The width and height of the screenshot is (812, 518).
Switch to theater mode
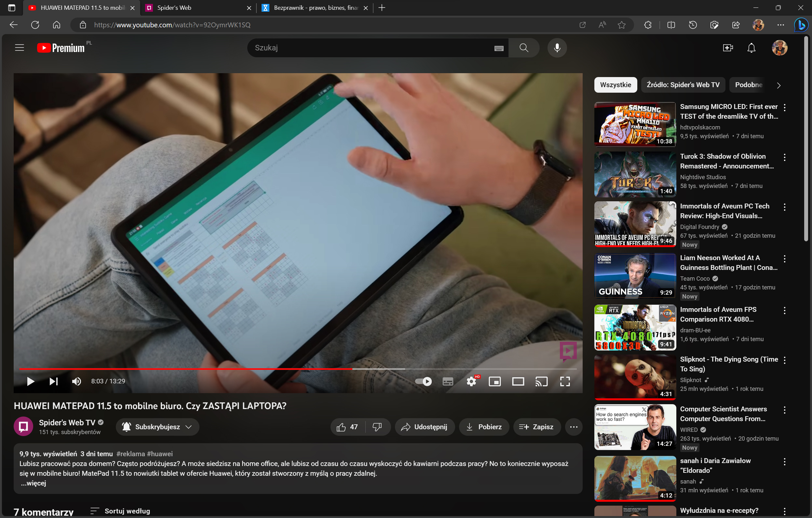[518, 381]
